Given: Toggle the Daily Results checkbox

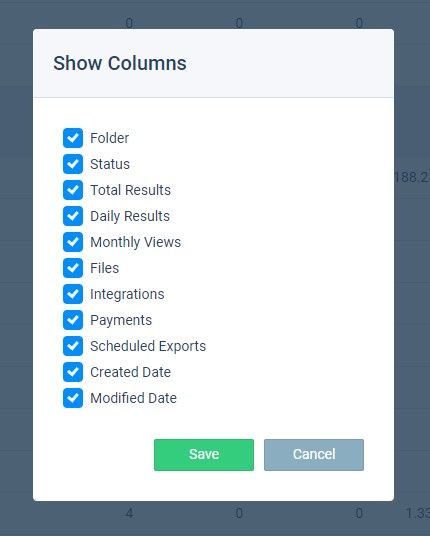Looking at the screenshot, I should pyautogui.click(x=73, y=216).
